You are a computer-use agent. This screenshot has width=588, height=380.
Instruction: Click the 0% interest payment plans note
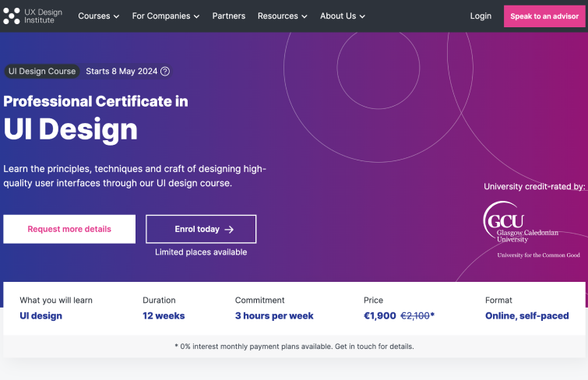tap(294, 347)
